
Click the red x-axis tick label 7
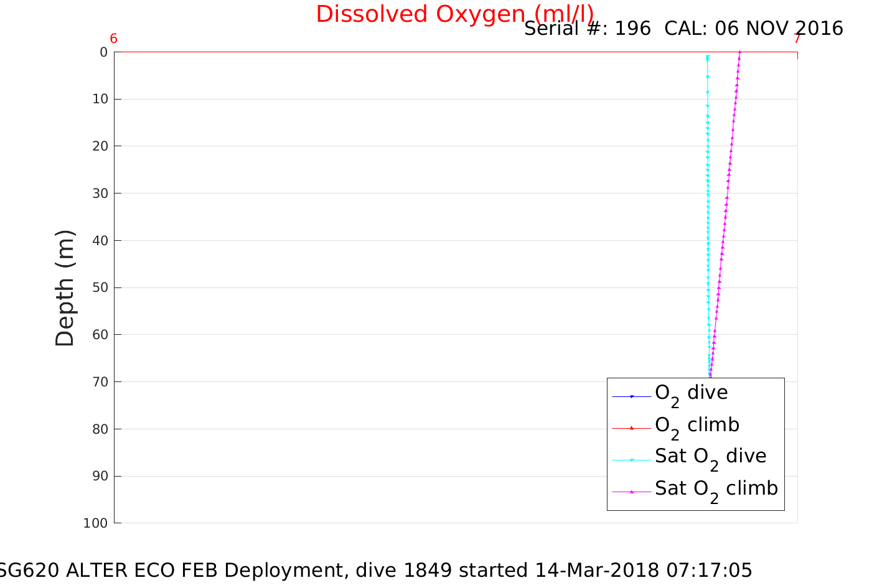pos(797,39)
